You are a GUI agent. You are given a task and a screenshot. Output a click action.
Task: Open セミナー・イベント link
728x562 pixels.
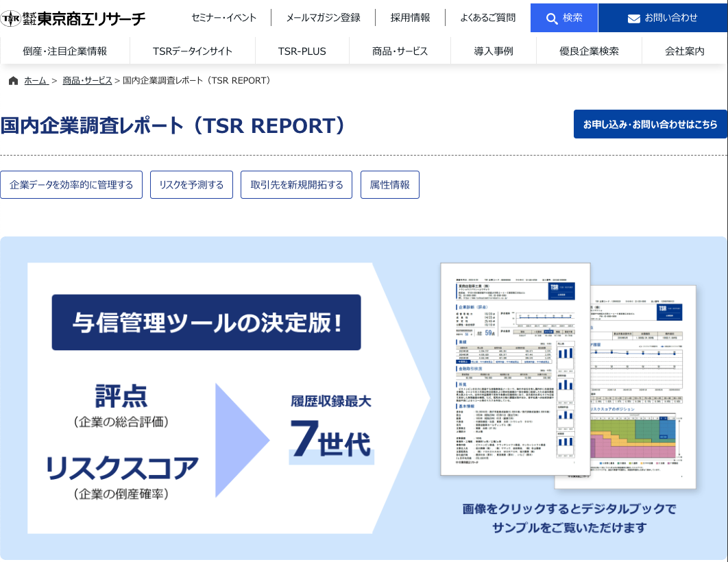click(x=223, y=18)
